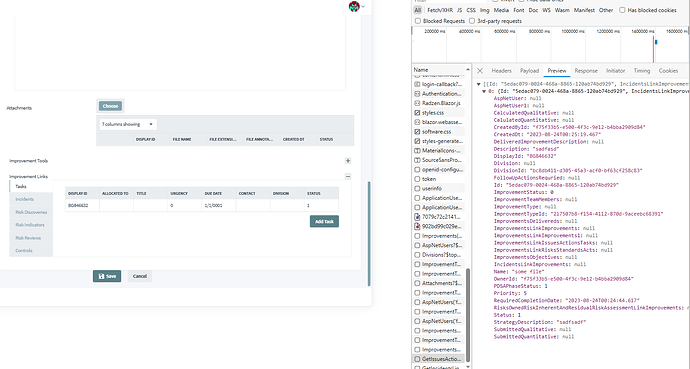690x369 pixels.
Task: Select Incidents in Improvement Links
Action: tap(25, 199)
